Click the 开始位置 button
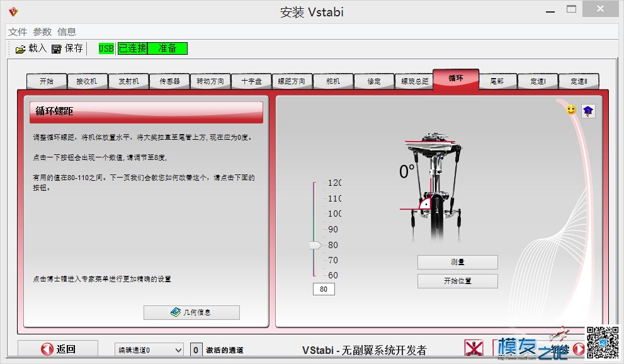624x364 pixels. tap(458, 281)
